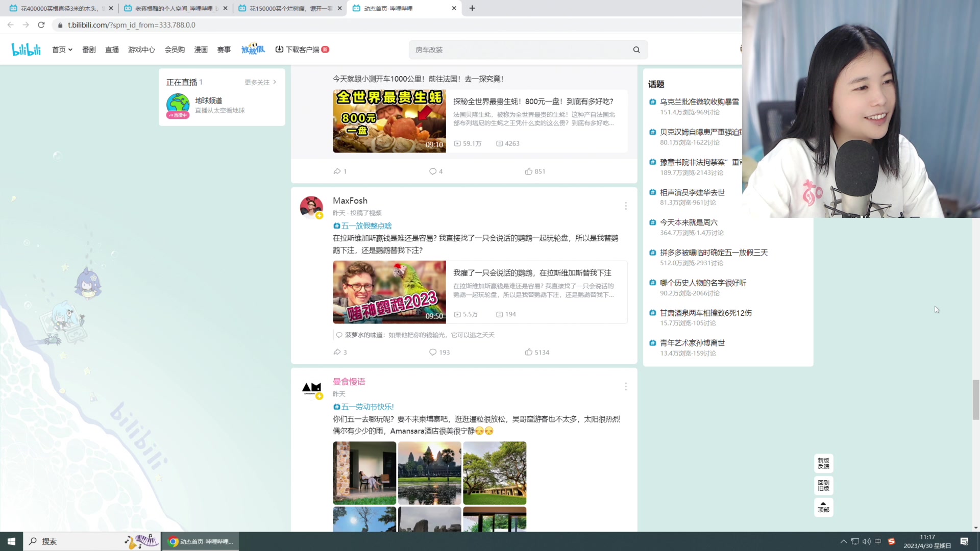Screen dimensions: 980x551
Task: Like the oyster post with 851 likes
Action: [529, 171]
